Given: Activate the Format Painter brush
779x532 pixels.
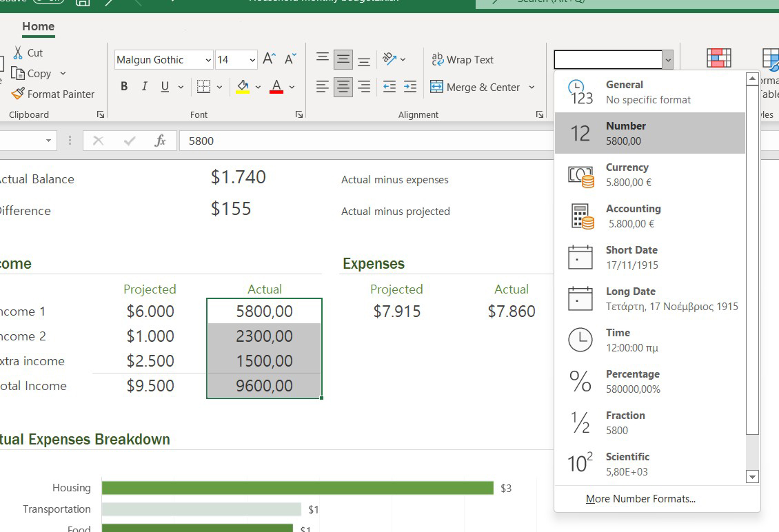Looking at the screenshot, I should tap(18, 94).
